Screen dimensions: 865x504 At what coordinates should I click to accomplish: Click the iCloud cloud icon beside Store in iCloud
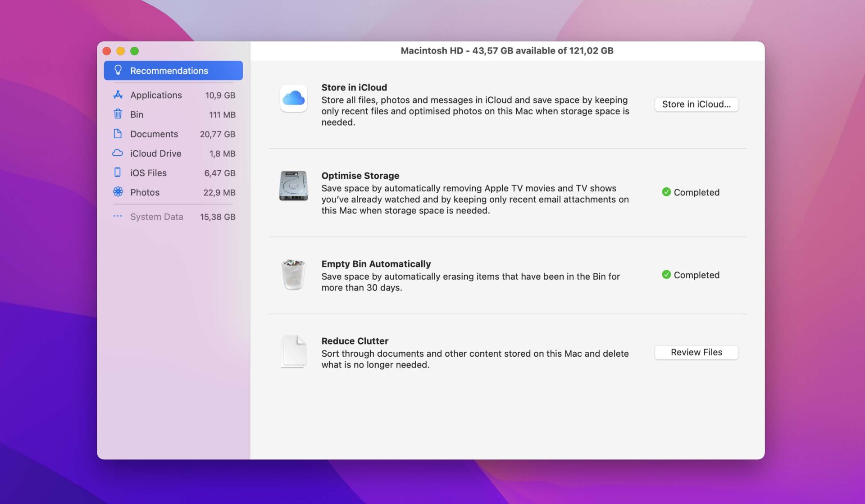(293, 99)
